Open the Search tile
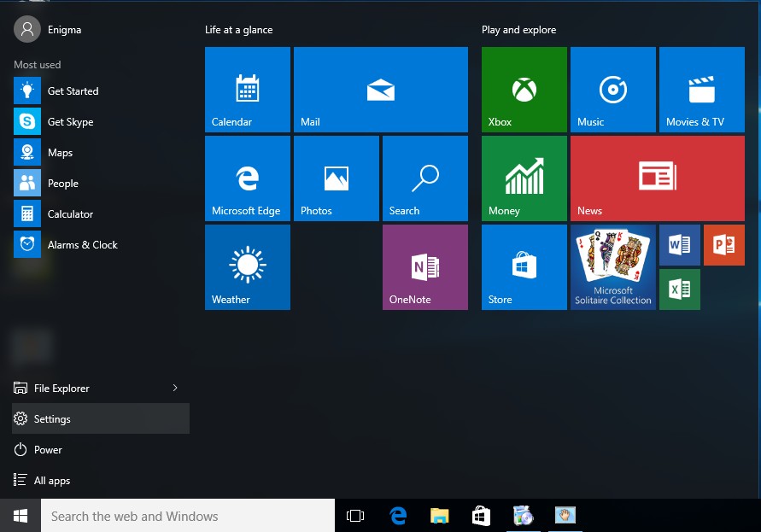761x532 pixels. pos(425,178)
